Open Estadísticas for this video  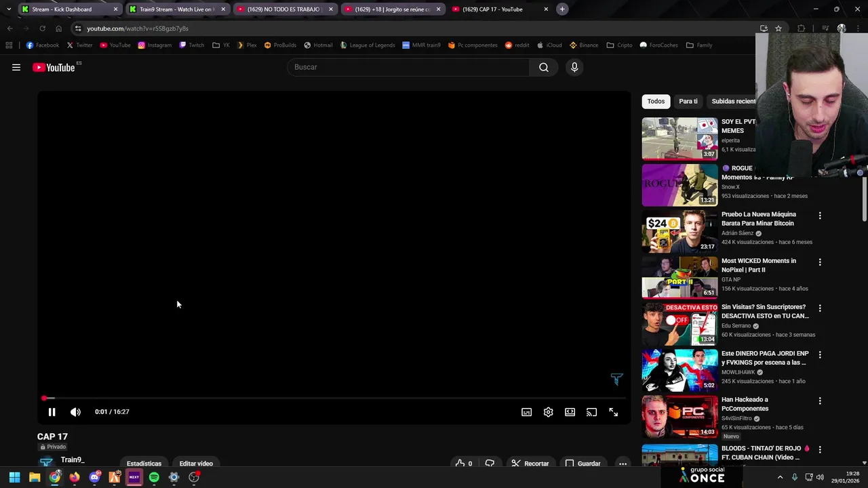click(144, 464)
